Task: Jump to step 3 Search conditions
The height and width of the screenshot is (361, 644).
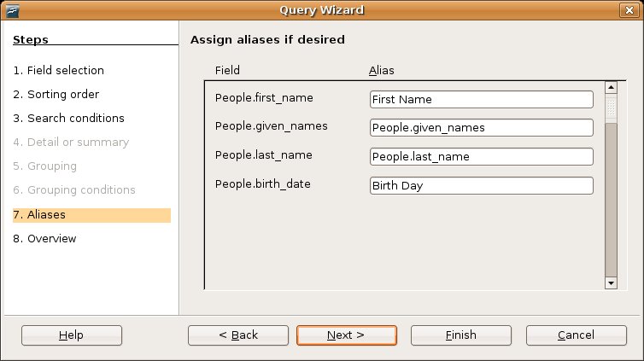Action: pyautogui.click(x=68, y=118)
